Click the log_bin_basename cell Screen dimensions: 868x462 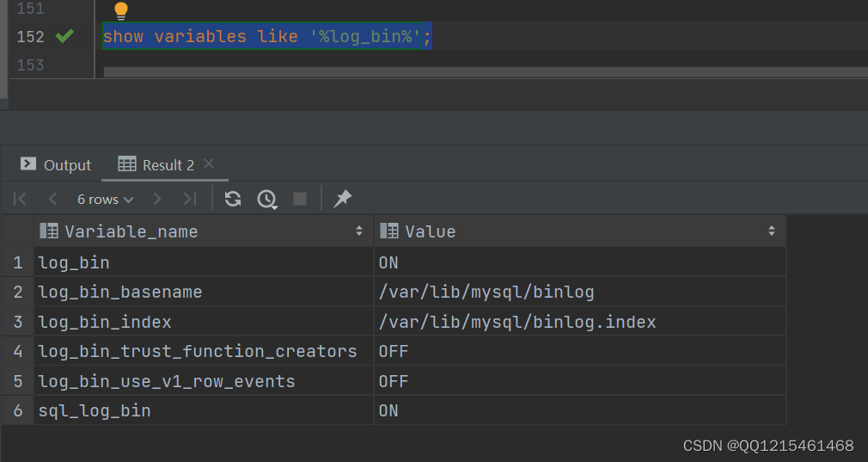click(204, 292)
